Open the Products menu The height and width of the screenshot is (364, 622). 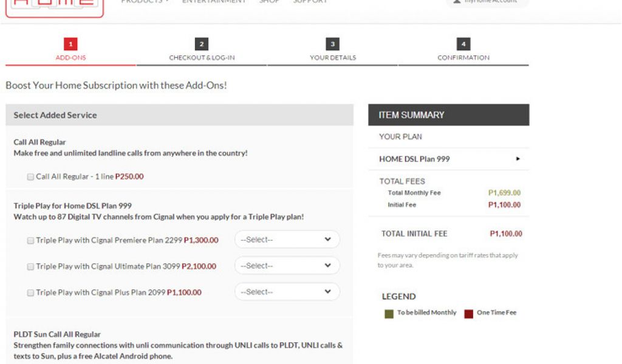(x=145, y=2)
